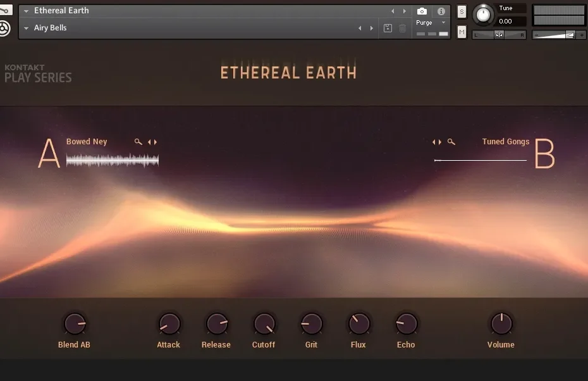Open sound browser for layer B
This screenshot has height=381, width=588.
tap(451, 142)
